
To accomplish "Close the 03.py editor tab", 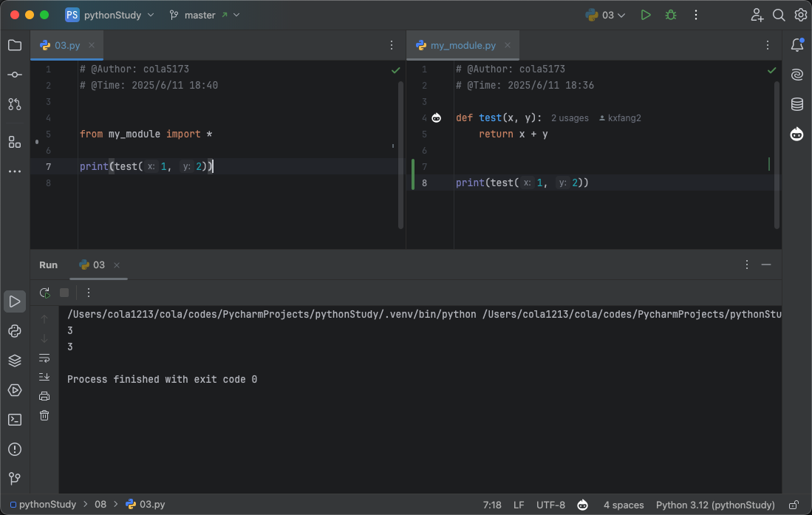I will [92, 45].
